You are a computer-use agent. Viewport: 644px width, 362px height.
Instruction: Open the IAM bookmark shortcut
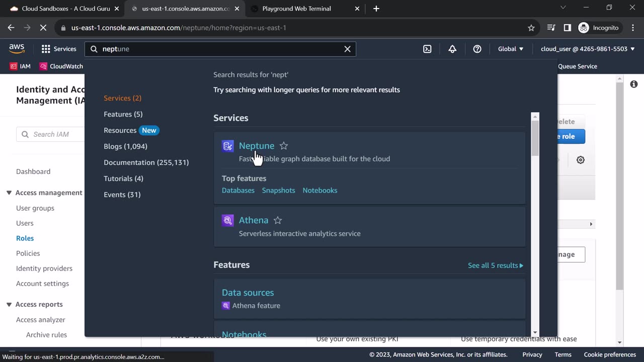[20, 66]
